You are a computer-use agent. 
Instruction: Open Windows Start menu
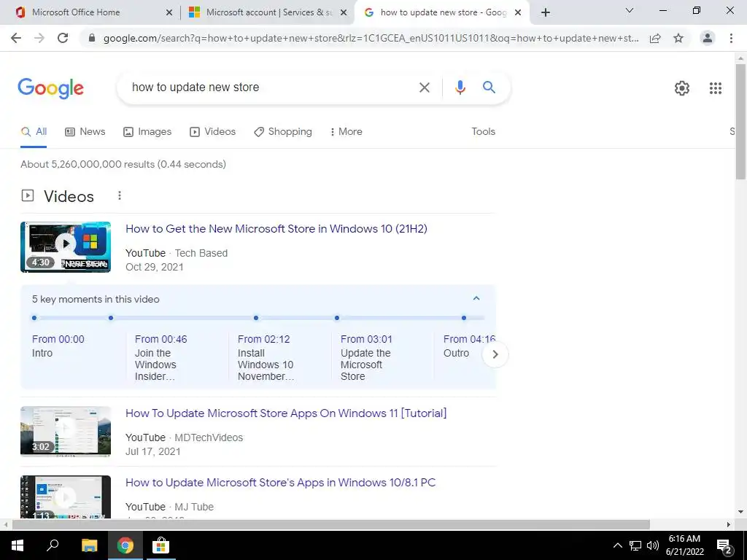(x=18, y=545)
